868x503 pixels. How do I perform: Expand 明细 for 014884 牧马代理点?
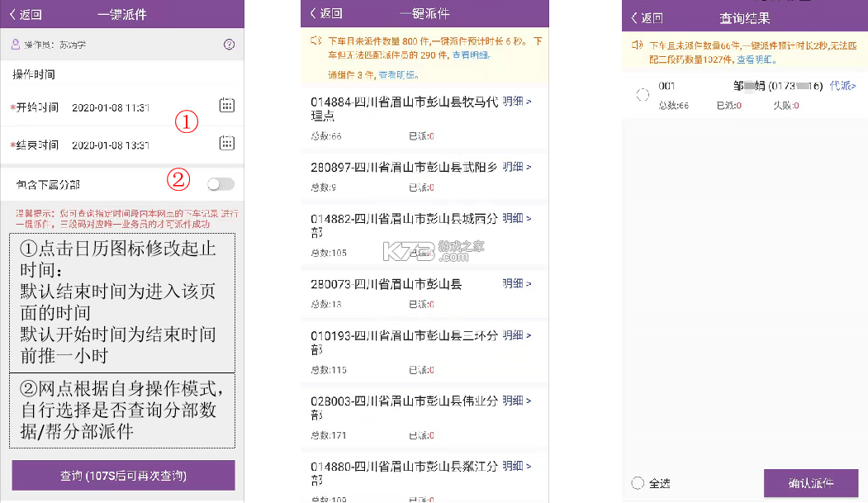514,101
